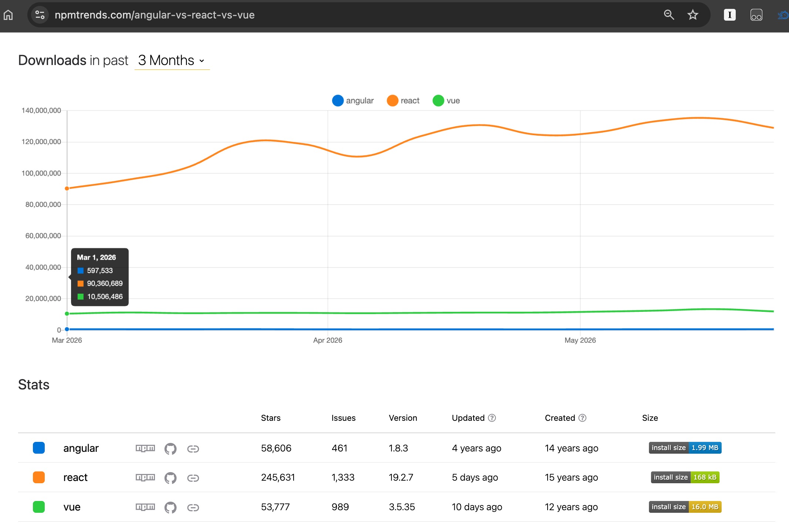Click the orange react color swatch
This screenshot has width=789, height=532.
tap(39, 477)
